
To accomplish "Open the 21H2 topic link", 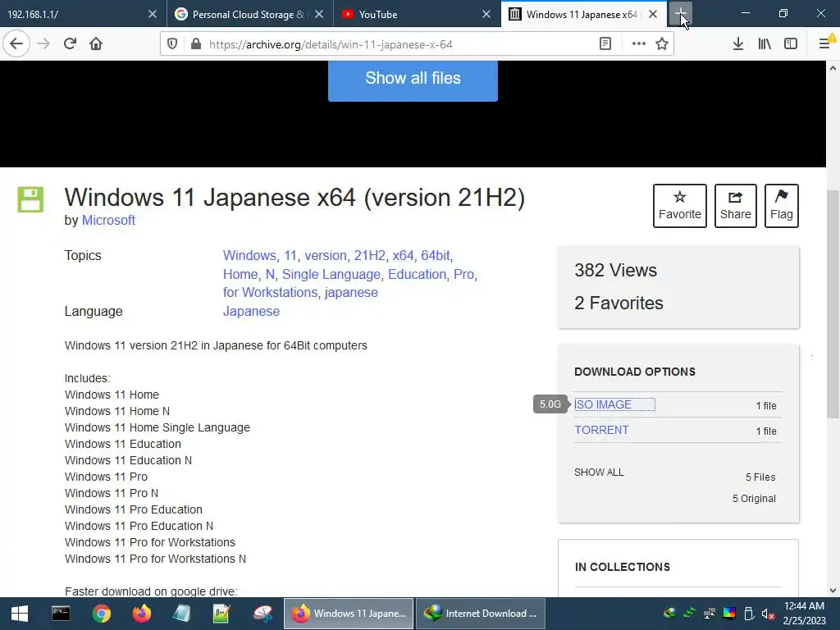I will (369, 256).
